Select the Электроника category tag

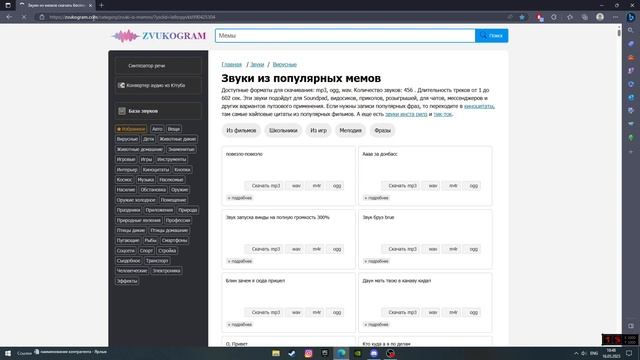click(x=167, y=271)
